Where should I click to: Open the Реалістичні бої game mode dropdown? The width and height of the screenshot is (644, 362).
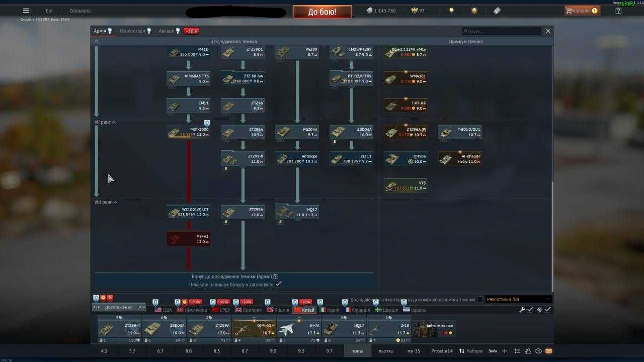[x=518, y=299]
